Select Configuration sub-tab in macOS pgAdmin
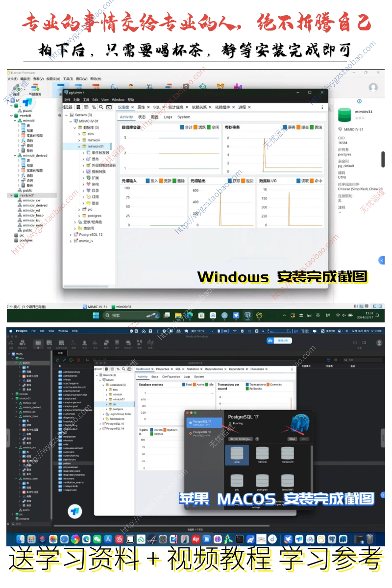The width and height of the screenshot is (392, 588). [x=171, y=377]
